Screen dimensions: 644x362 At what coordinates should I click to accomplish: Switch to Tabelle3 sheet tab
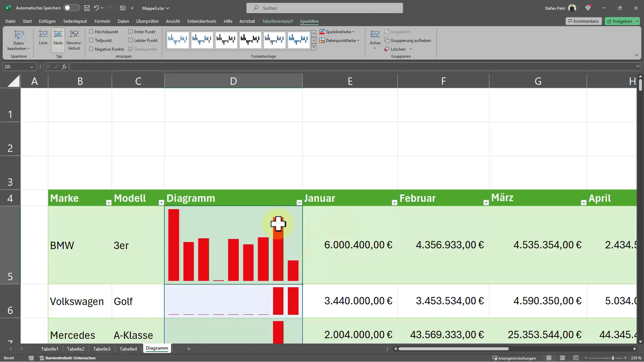(102, 349)
